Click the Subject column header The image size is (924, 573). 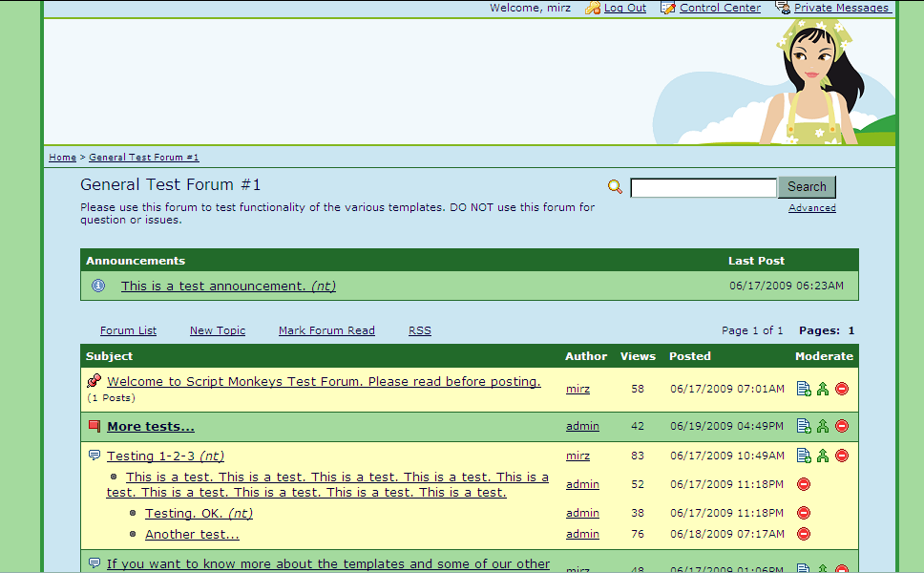coord(109,356)
